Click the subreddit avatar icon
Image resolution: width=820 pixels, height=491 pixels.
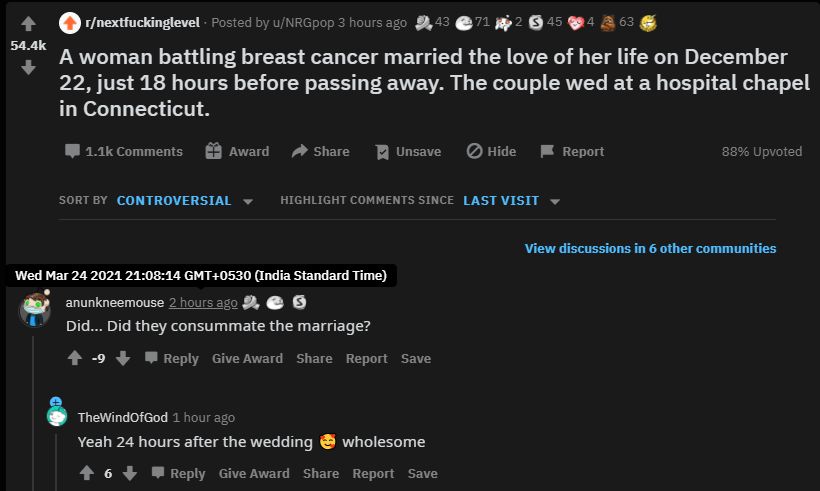click(x=70, y=22)
